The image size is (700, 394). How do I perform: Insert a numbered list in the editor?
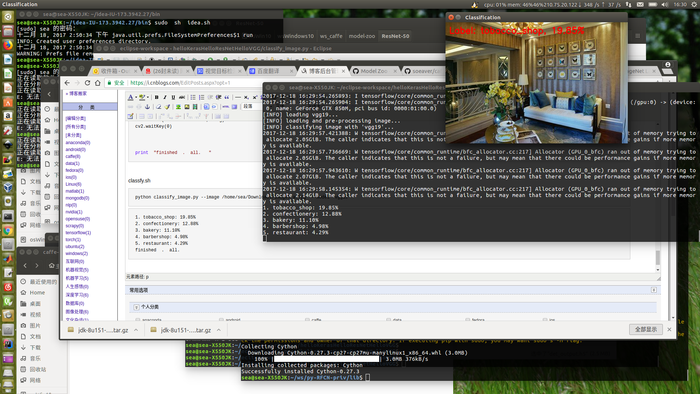click(x=201, y=97)
